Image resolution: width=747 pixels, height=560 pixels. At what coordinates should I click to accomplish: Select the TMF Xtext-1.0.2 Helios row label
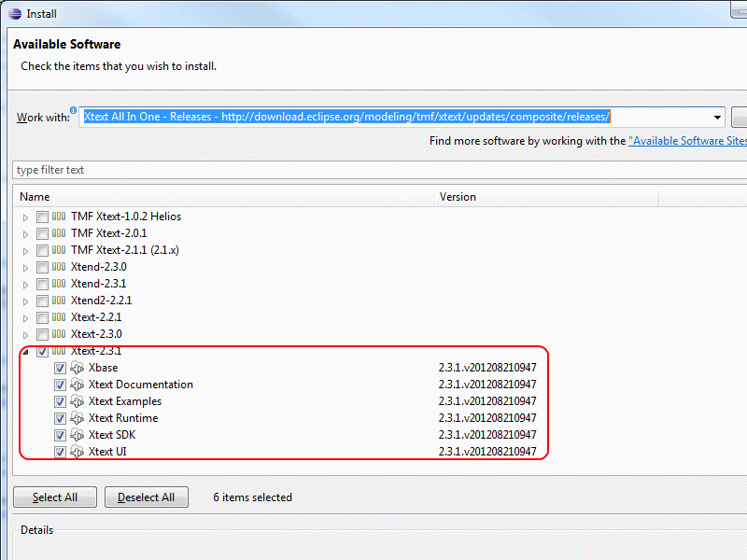click(126, 217)
